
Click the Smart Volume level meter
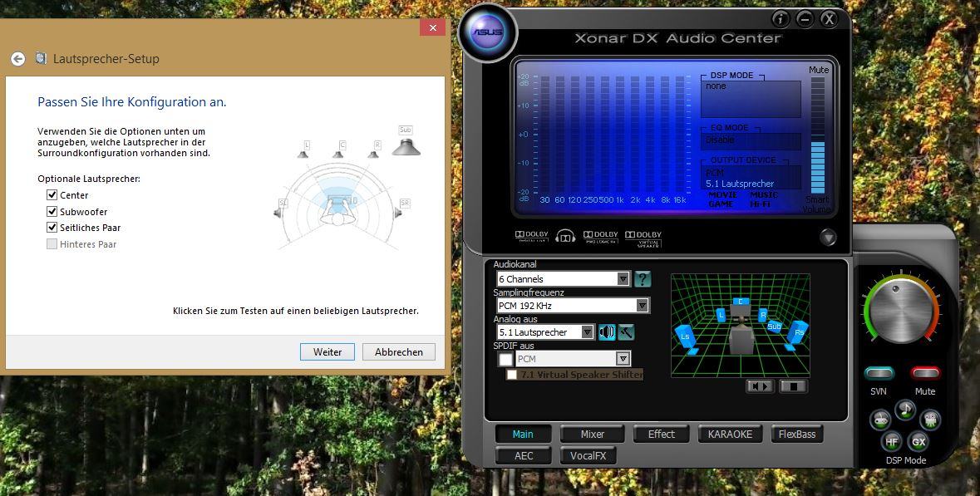818,135
